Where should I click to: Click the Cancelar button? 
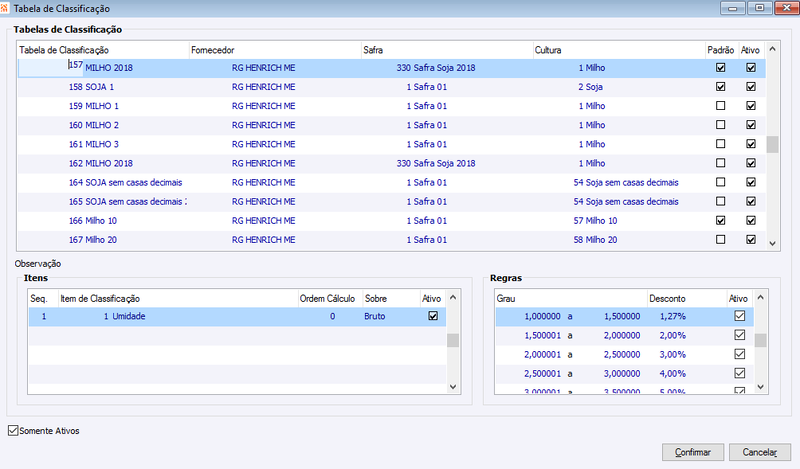[760, 452]
